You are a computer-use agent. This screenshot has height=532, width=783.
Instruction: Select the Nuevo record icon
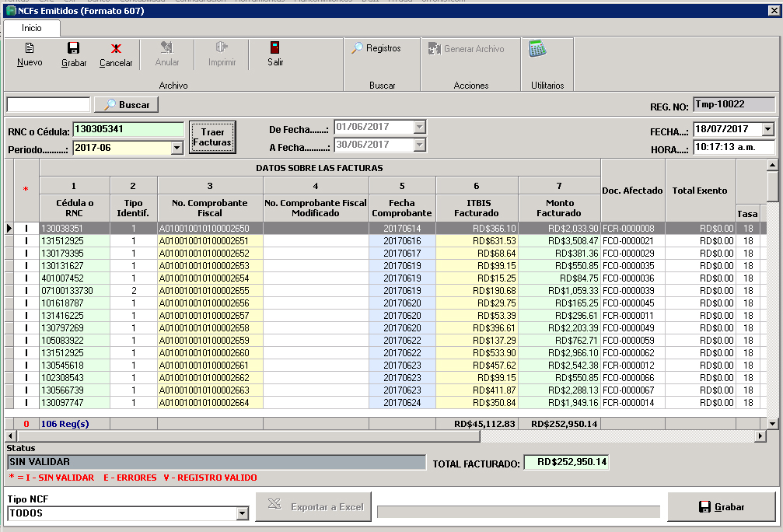[29, 54]
